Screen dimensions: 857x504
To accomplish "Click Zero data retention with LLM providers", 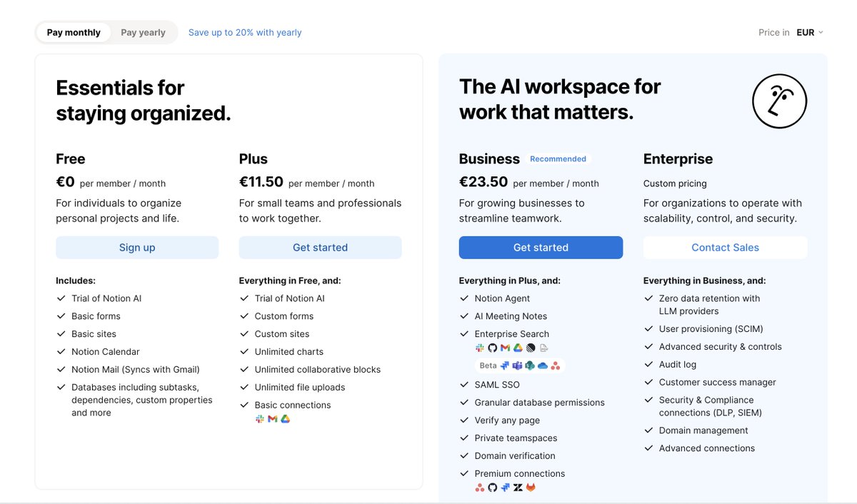I will pyautogui.click(x=710, y=305).
